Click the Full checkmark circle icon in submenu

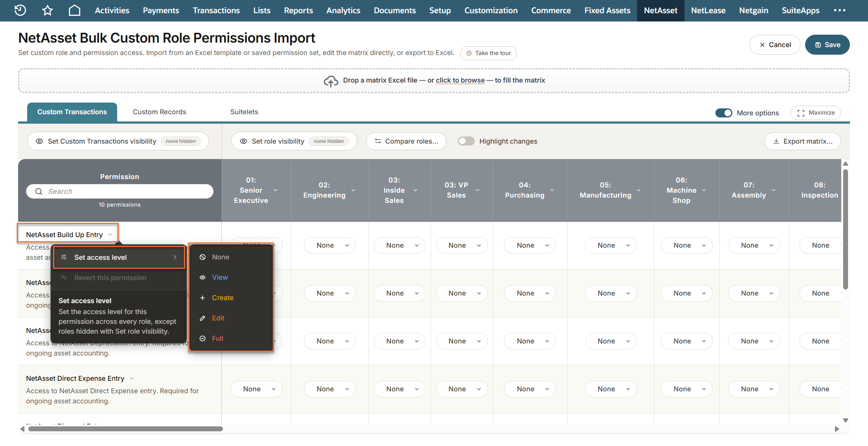tap(203, 339)
